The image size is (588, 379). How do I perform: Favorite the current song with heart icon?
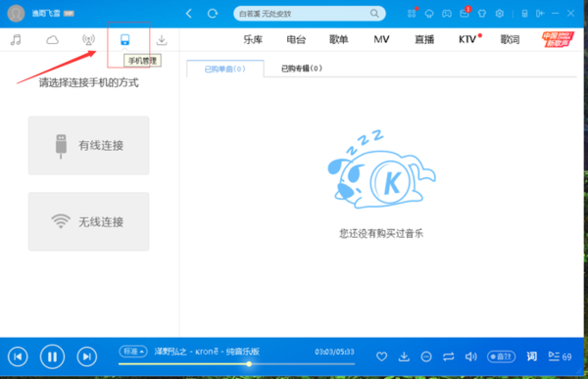tap(382, 356)
